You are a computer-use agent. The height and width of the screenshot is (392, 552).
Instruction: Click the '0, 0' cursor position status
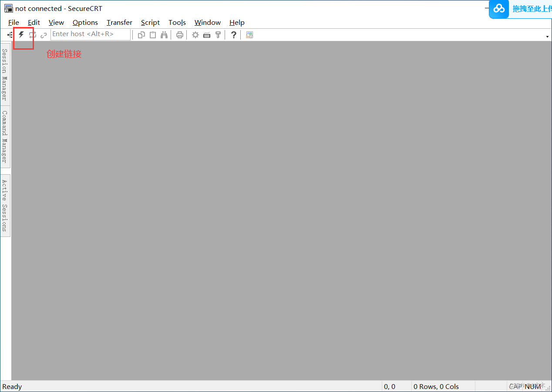[390, 386]
